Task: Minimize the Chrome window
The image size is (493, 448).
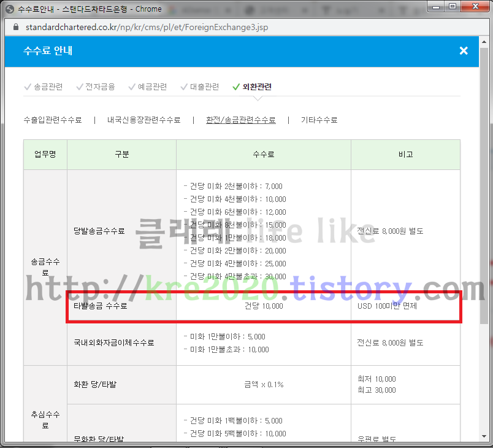Action: tap(436, 7)
